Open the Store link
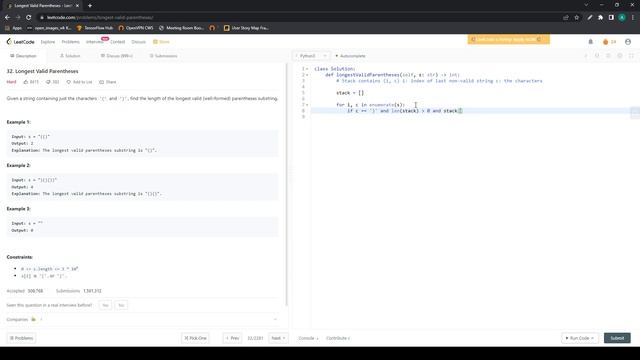The width and height of the screenshot is (640, 360). tap(161, 42)
